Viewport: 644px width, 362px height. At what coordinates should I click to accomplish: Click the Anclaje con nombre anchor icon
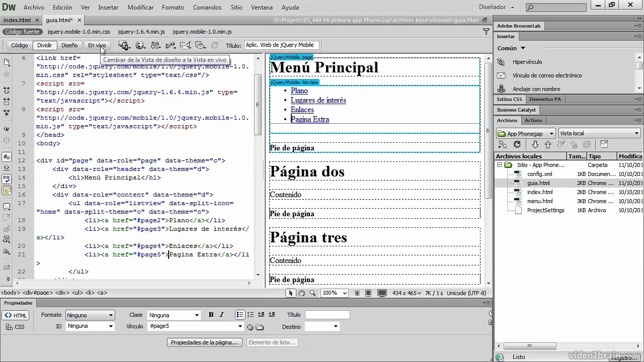[x=501, y=89]
